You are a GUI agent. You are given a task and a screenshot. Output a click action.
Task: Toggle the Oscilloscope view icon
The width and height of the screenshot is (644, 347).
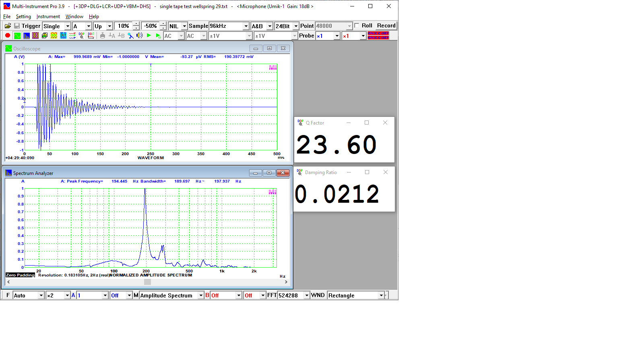click(x=17, y=36)
